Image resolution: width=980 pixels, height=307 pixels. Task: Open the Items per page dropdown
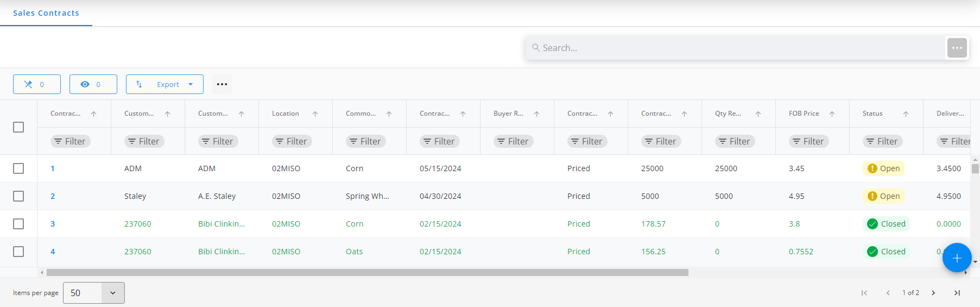coord(94,293)
